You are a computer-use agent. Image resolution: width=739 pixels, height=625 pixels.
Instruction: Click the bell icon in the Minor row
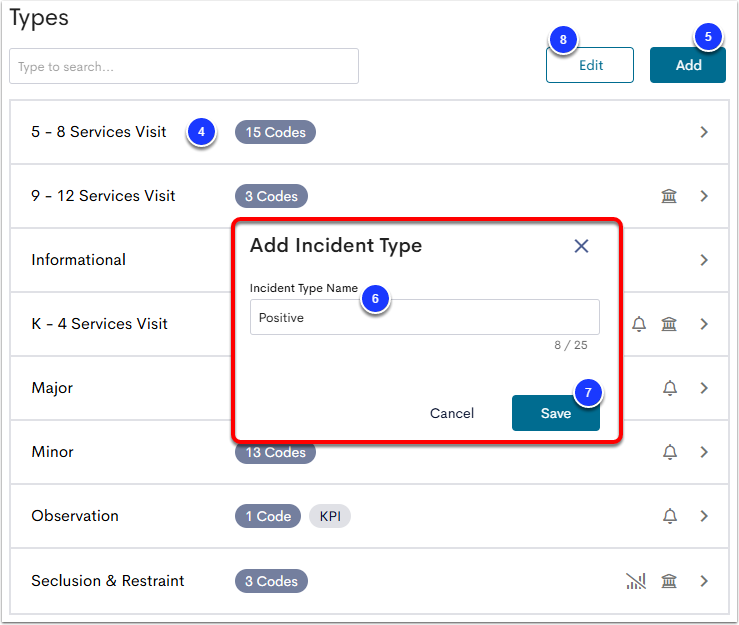(670, 452)
